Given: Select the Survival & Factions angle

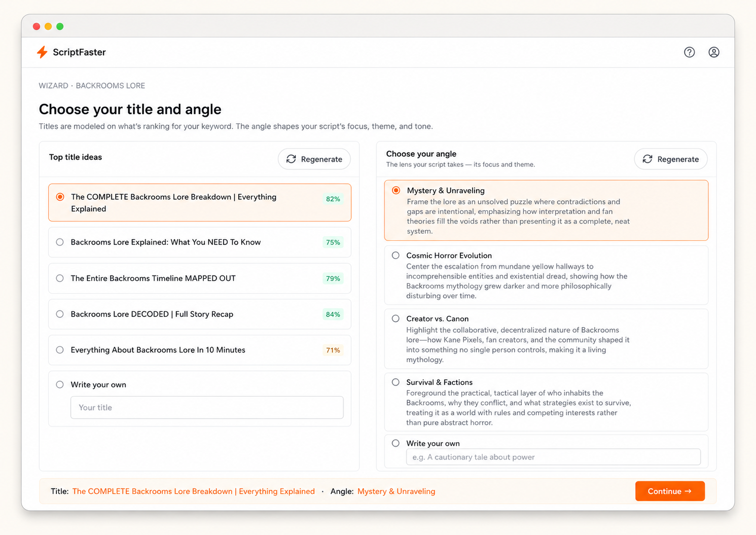Looking at the screenshot, I should [x=546, y=402].
